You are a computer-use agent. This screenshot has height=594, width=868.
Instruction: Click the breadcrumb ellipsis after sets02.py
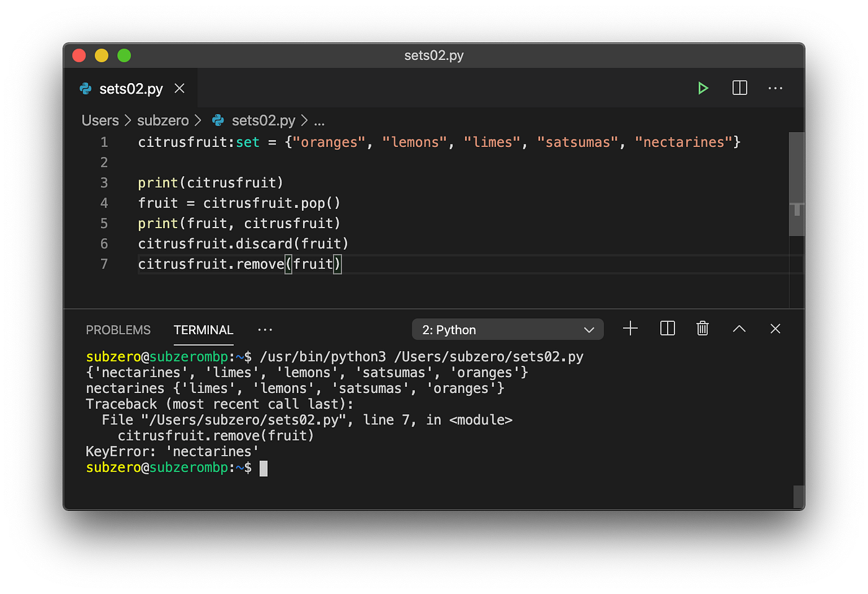pos(319,122)
